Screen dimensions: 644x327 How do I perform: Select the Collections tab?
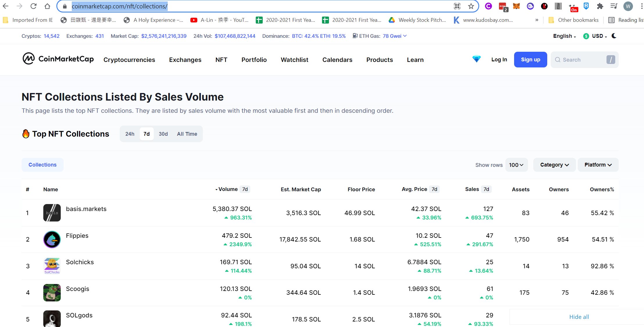(x=42, y=165)
